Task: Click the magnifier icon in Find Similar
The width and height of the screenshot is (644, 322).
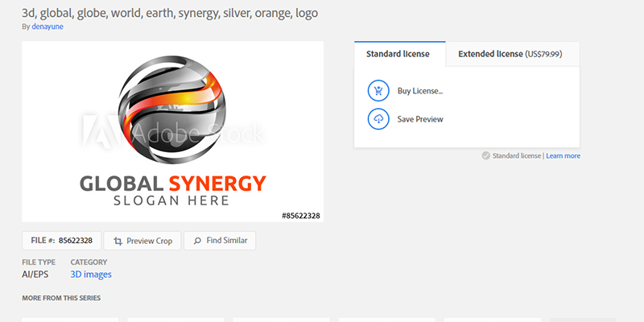Action: pos(197,241)
